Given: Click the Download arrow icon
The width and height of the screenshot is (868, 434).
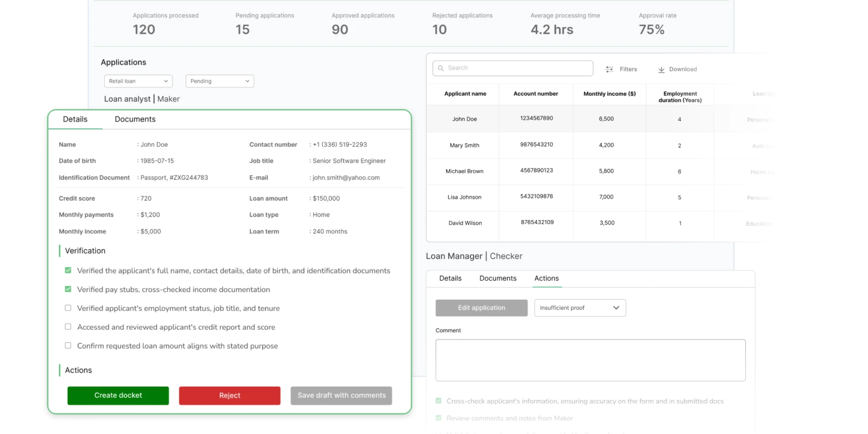Looking at the screenshot, I should tap(661, 69).
